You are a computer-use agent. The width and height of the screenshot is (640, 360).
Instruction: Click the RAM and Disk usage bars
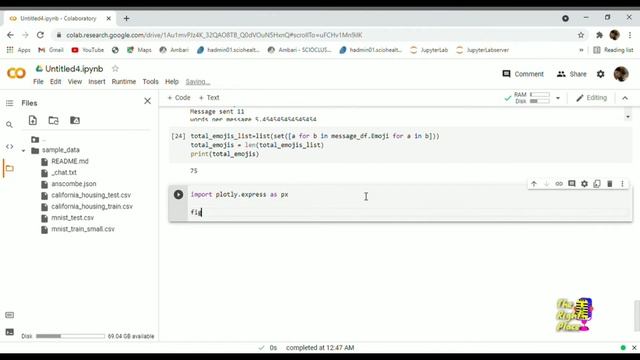click(532, 98)
